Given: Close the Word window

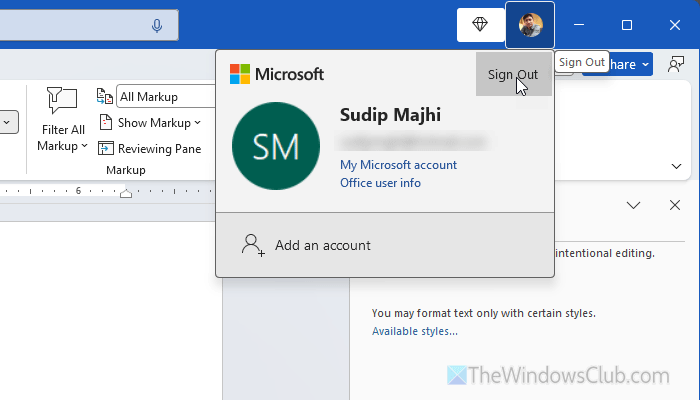Looking at the screenshot, I should [675, 25].
